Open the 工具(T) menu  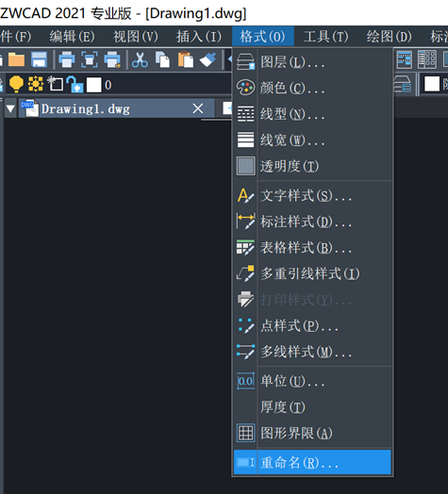coord(325,37)
